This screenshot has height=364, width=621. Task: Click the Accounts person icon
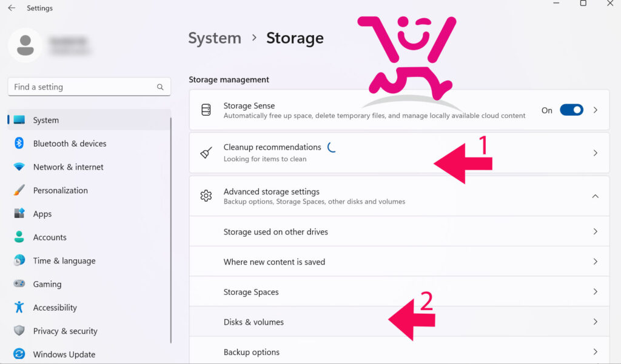pyautogui.click(x=19, y=237)
